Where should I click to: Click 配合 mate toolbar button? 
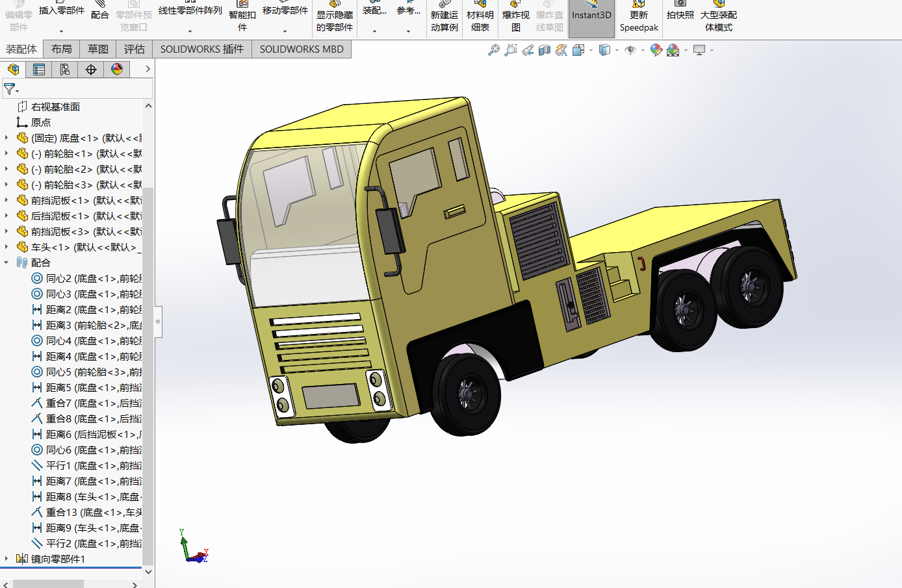[x=100, y=11]
